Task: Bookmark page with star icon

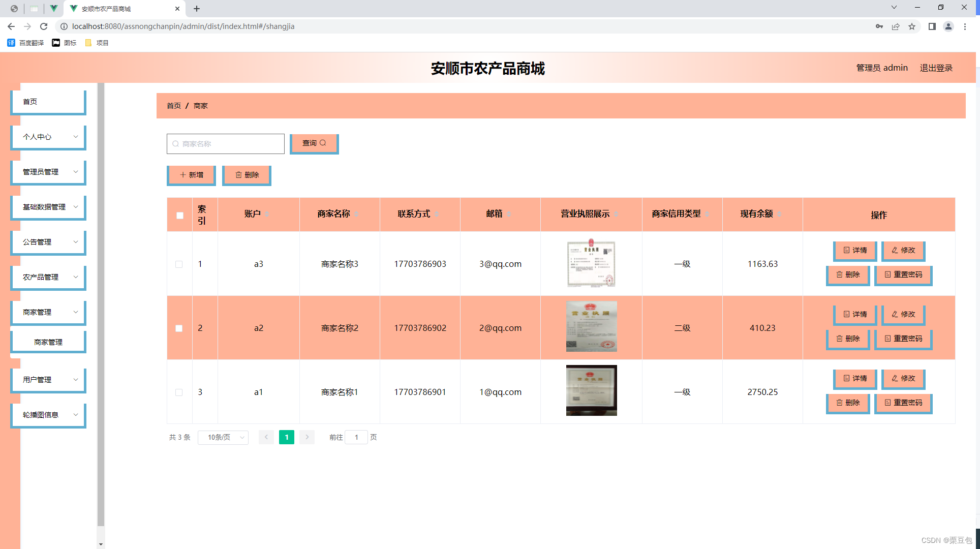Action: [912, 26]
